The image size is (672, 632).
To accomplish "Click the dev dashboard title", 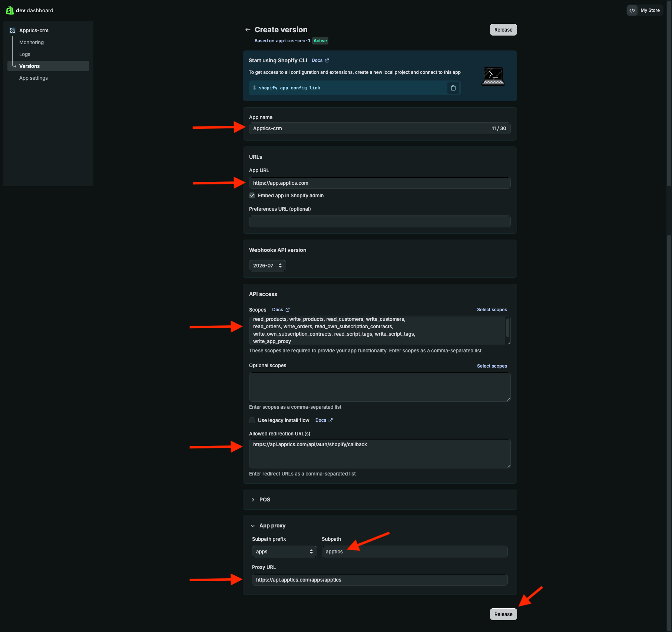I will click(x=34, y=10).
